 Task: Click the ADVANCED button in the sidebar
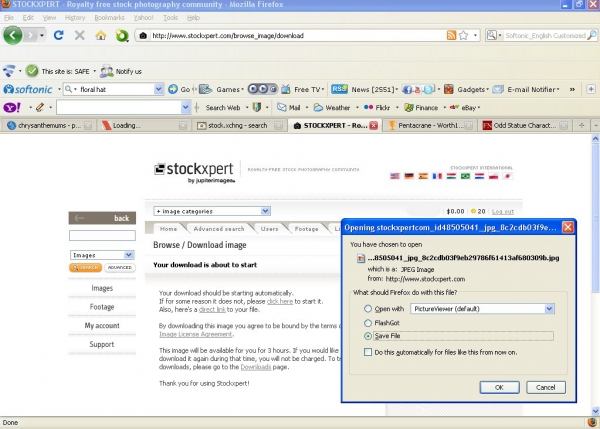120,268
